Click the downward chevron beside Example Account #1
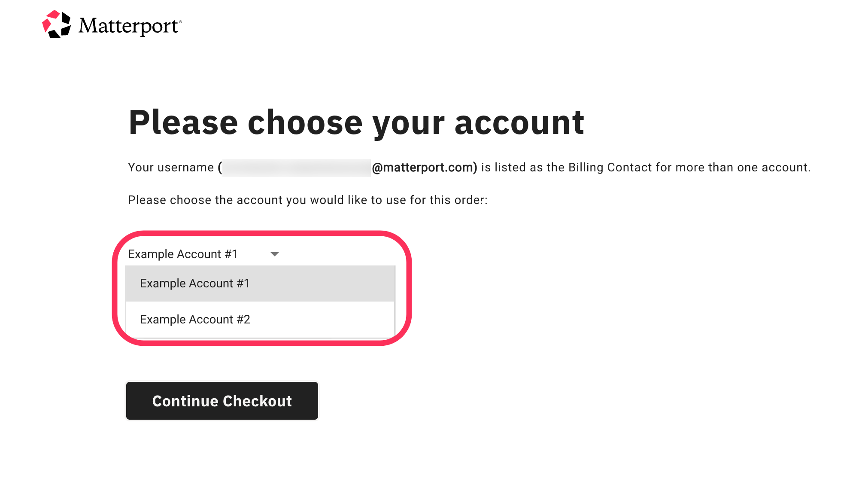 tap(274, 254)
